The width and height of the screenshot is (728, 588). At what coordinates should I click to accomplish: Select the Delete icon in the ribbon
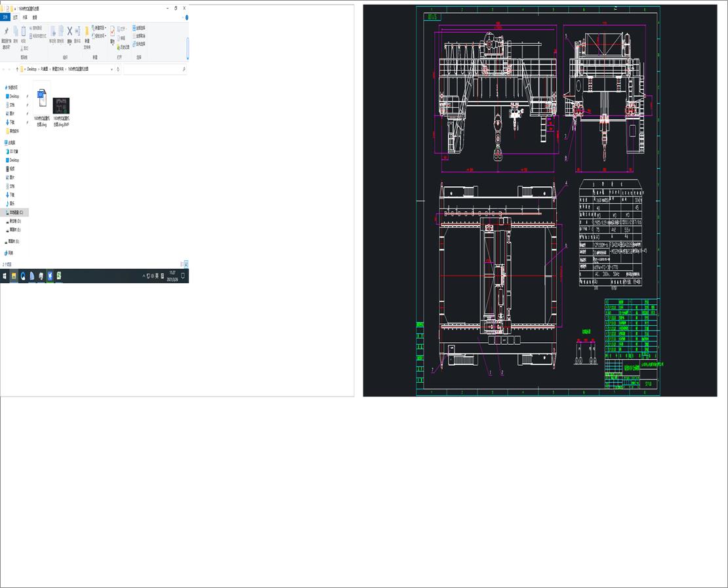[x=70, y=31]
